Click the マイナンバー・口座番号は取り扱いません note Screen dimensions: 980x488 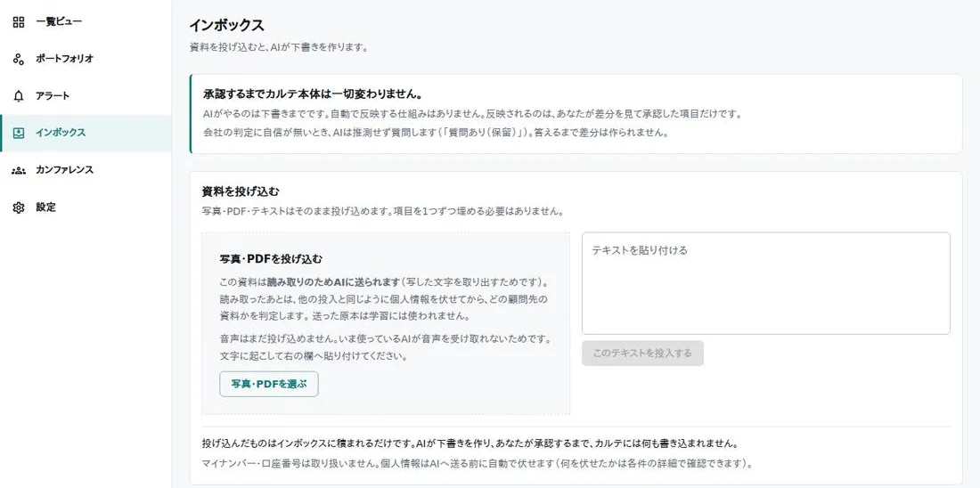click(x=477, y=464)
